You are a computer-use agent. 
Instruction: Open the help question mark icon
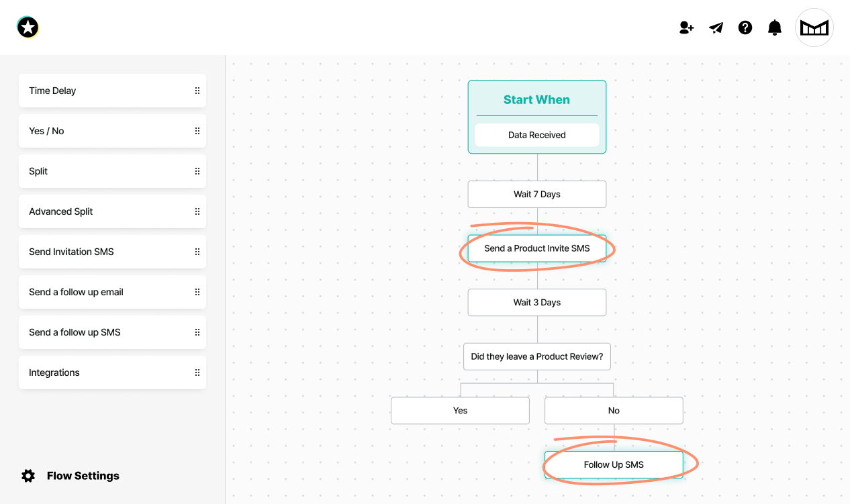click(745, 28)
